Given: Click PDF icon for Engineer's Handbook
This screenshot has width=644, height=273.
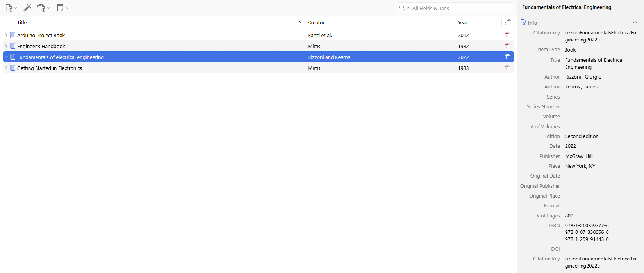Looking at the screenshot, I should (508, 46).
